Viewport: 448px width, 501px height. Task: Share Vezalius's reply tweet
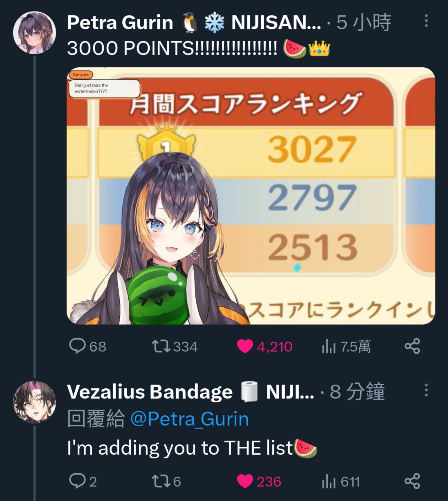click(x=412, y=481)
